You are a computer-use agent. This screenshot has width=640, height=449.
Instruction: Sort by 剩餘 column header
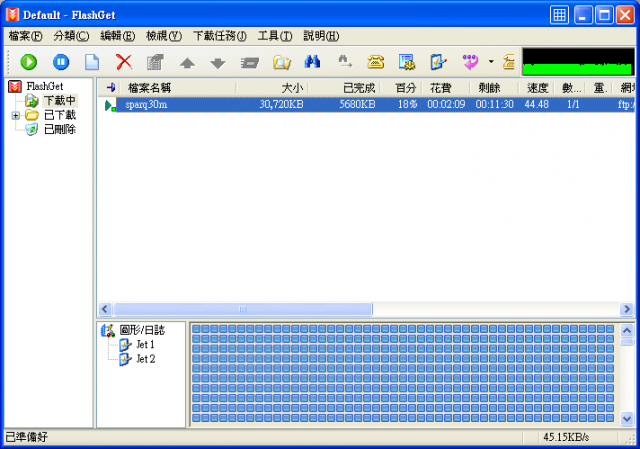point(494,88)
